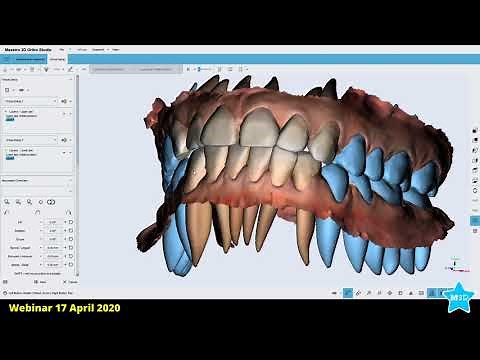480x360 pixels.
Task: Click the XYZ orientation axis gizmo
Action: (x=457, y=265)
